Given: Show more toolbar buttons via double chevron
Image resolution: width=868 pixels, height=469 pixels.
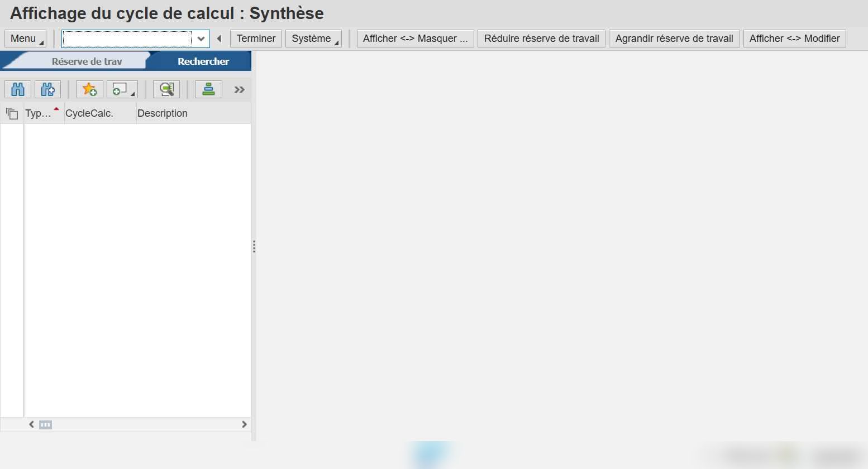Looking at the screenshot, I should (x=240, y=90).
